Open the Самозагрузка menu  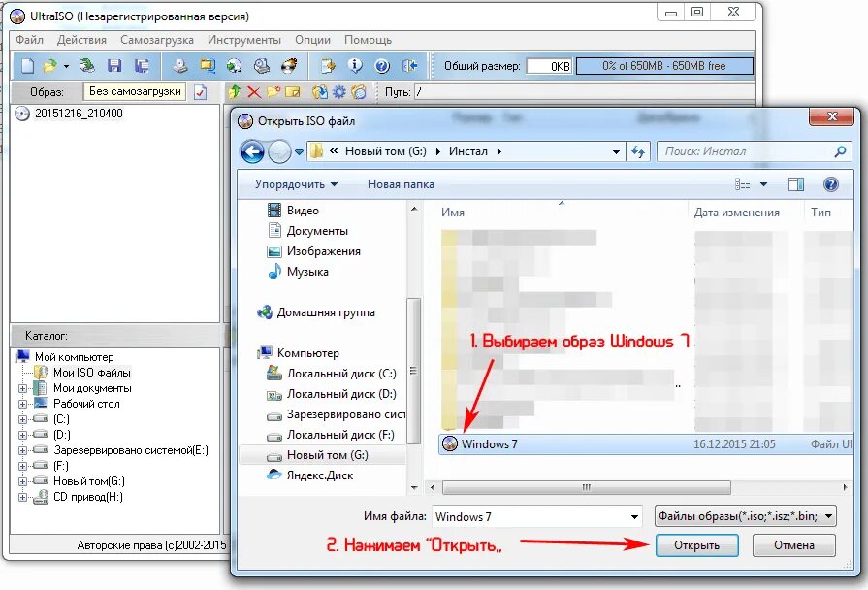(157, 40)
